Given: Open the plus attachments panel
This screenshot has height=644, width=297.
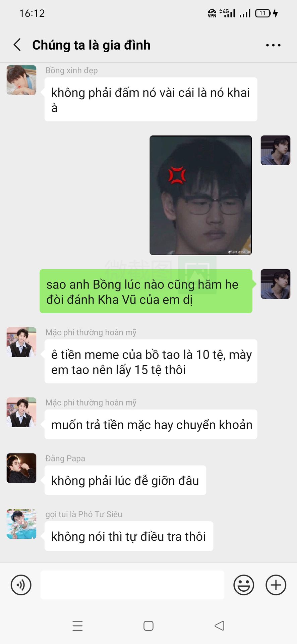Looking at the screenshot, I should click(276, 585).
